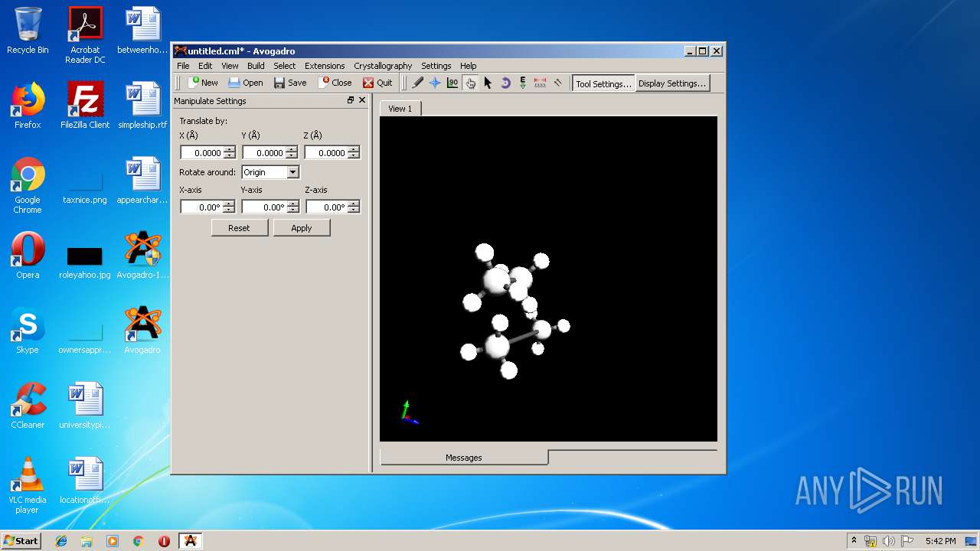Viewport: 980px width, 551px height.
Task: Select the Measure ruler tool
Action: coord(541,83)
